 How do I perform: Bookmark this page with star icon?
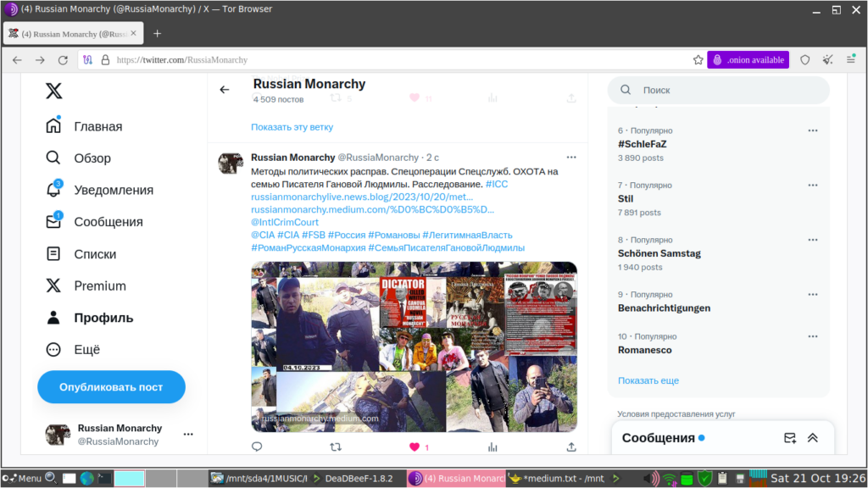698,60
